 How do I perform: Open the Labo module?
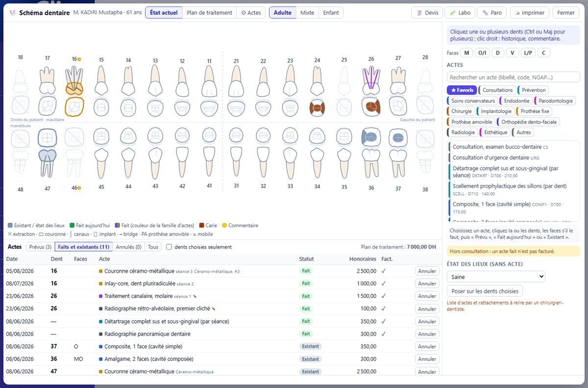pos(460,13)
